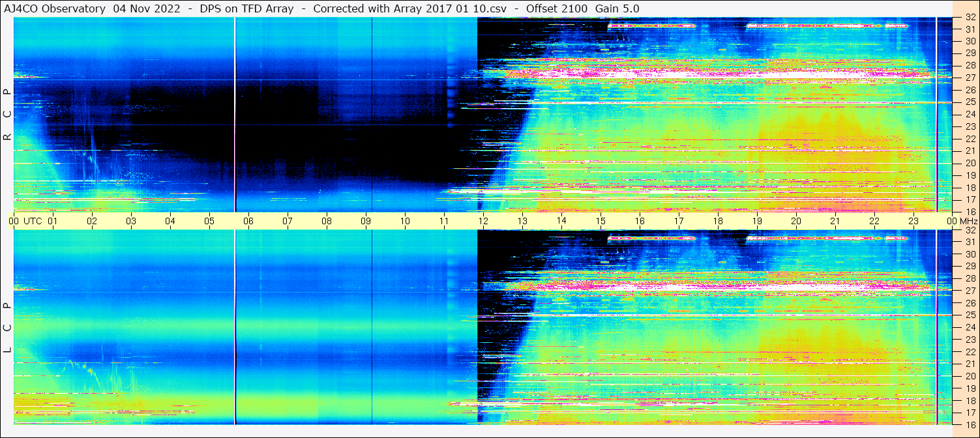Click hour "05" on the UTC time axis

(x=209, y=221)
